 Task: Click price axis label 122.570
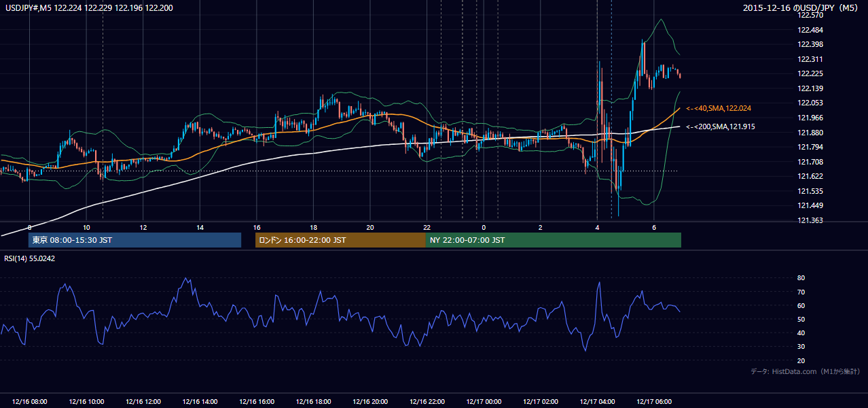(810, 15)
